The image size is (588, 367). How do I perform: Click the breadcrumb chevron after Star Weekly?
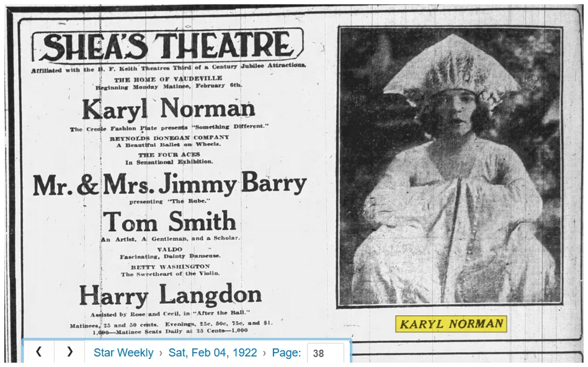pyautogui.click(x=161, y=353)
